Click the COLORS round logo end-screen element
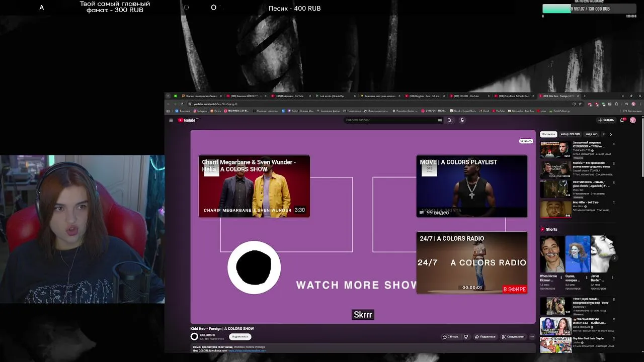 click(254, 267)
